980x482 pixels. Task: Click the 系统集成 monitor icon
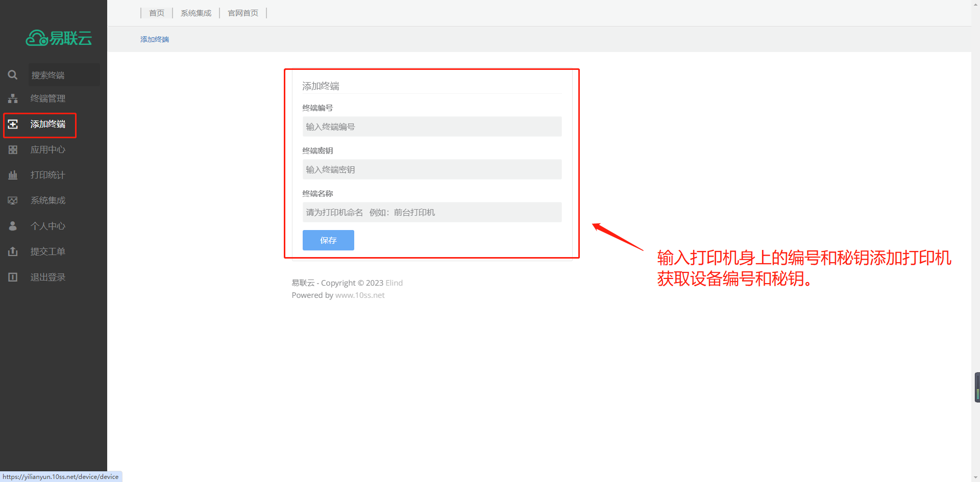[x=13, y=200]
